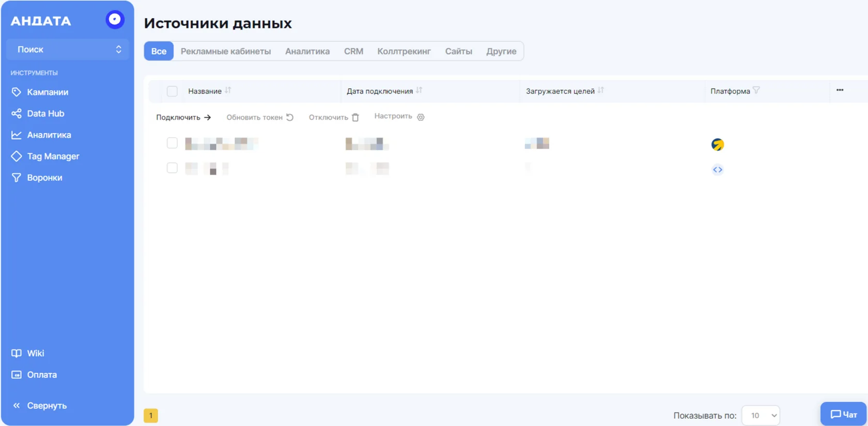Click the gear icon next to Настроить

(x=421, y=117)
